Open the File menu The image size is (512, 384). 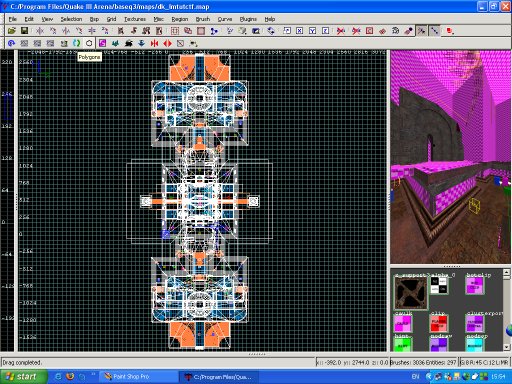[13, 19]
